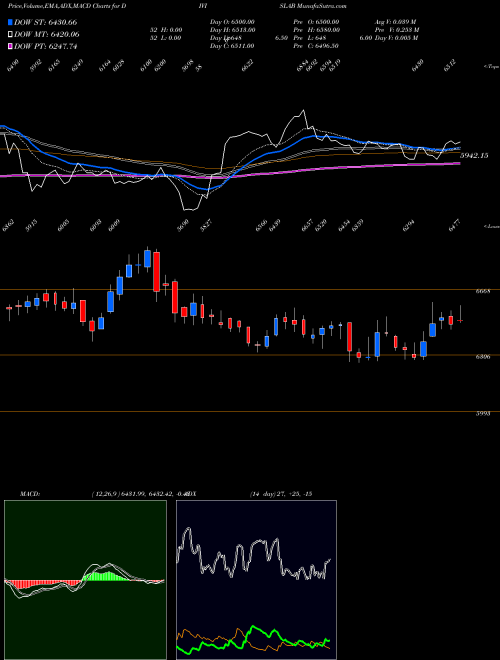Click the '52 H: 0.00' label
Screen dimensions: 500x660
click(166, 30)
